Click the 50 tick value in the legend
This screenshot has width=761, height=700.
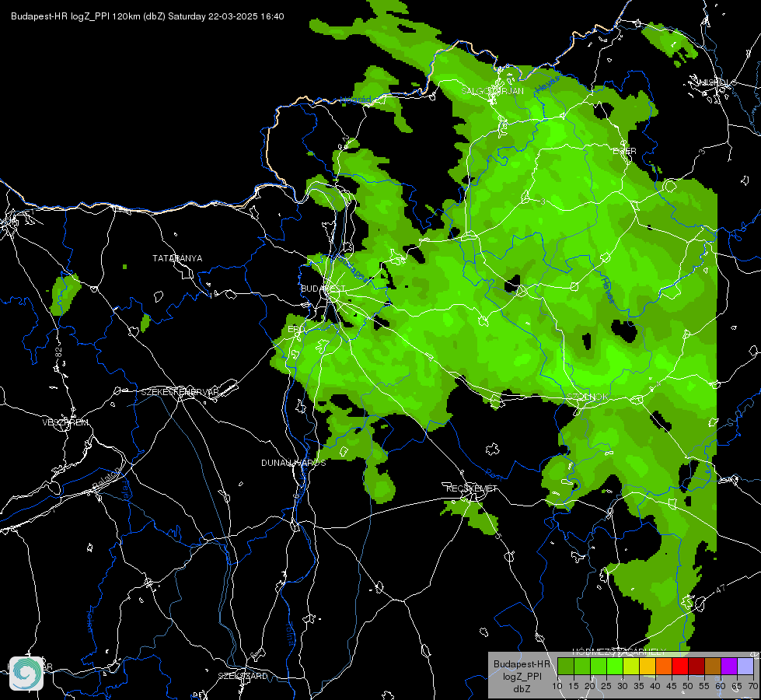point(688,686)
